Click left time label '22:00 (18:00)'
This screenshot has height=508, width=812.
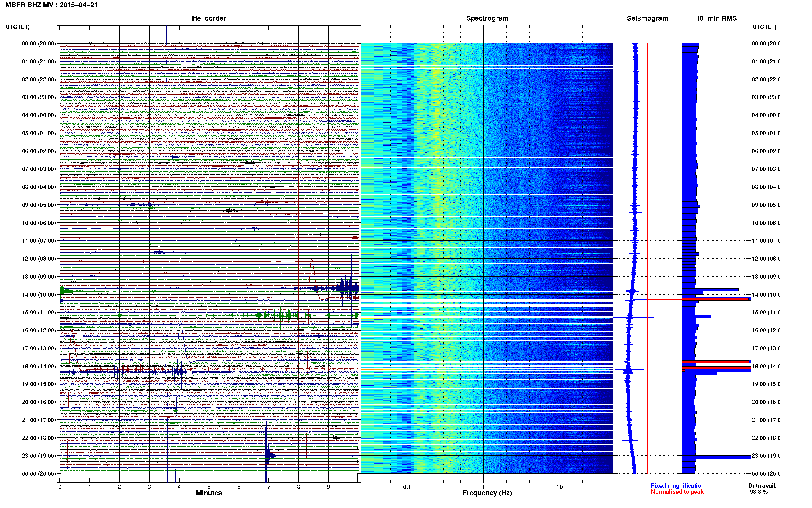(x=39, y=438)
